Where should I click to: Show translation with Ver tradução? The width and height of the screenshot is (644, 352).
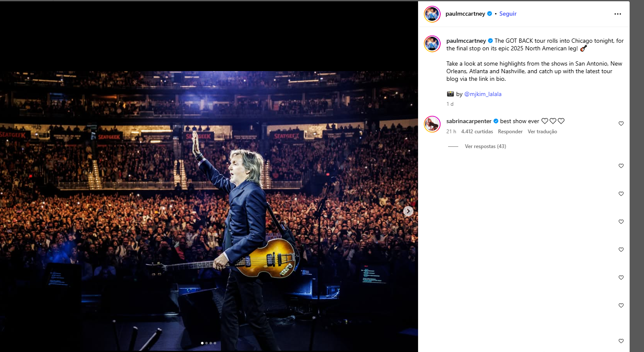[x=542, y=132]
